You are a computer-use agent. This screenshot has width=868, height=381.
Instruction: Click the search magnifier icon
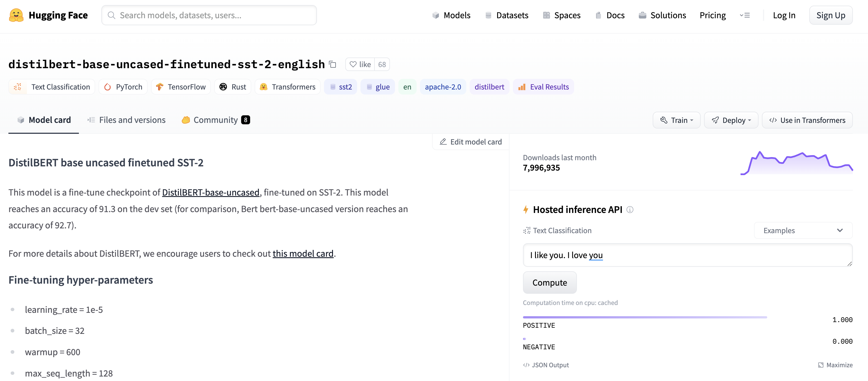(111, 15)
